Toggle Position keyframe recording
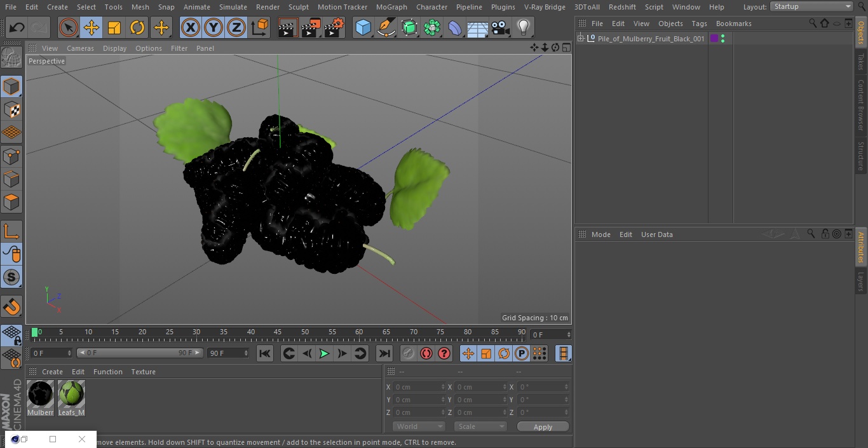The width and height of the screenshot is (868, 448). [x=468, y=353]
